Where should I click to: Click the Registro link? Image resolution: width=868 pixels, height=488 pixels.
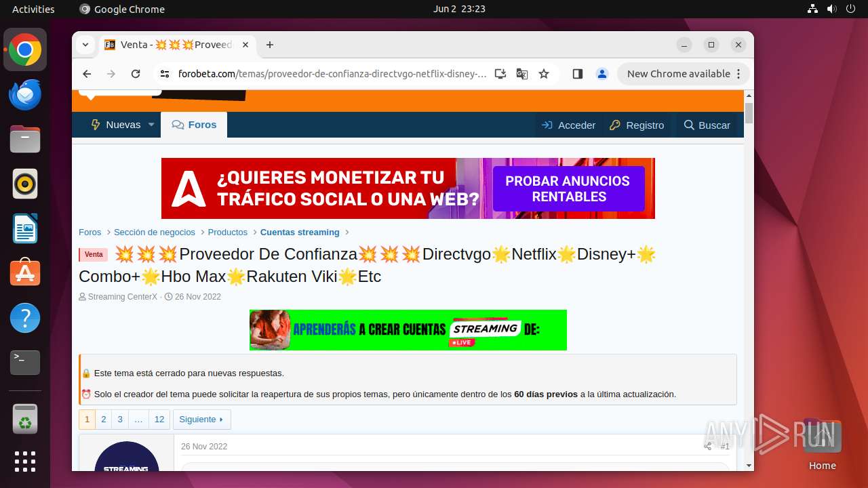[637, 125]
